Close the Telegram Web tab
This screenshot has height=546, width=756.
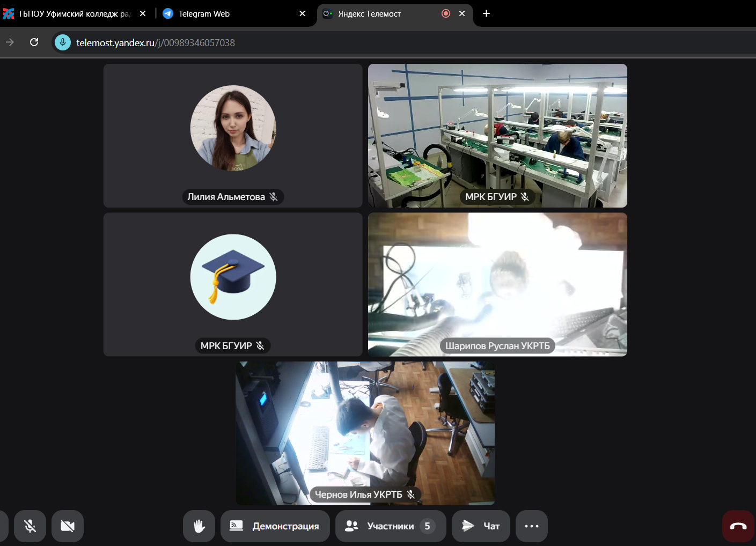pyautogui.click(x=302, y=13)
